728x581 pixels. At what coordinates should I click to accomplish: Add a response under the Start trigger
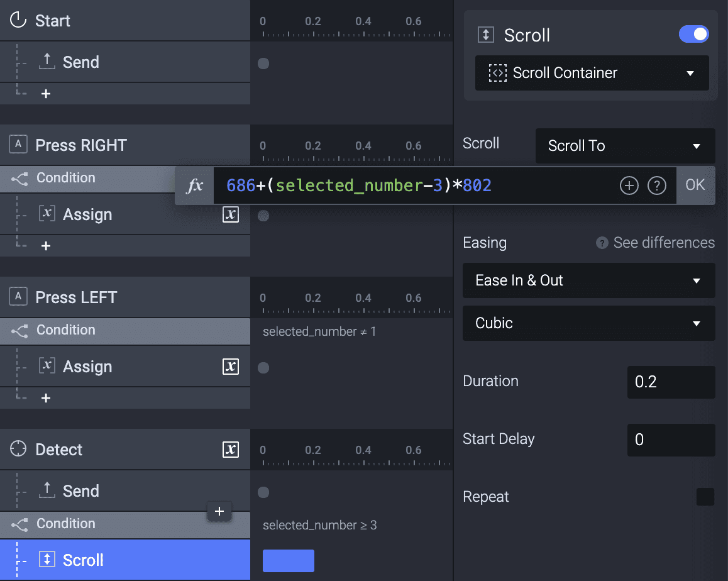pos(45,94)
